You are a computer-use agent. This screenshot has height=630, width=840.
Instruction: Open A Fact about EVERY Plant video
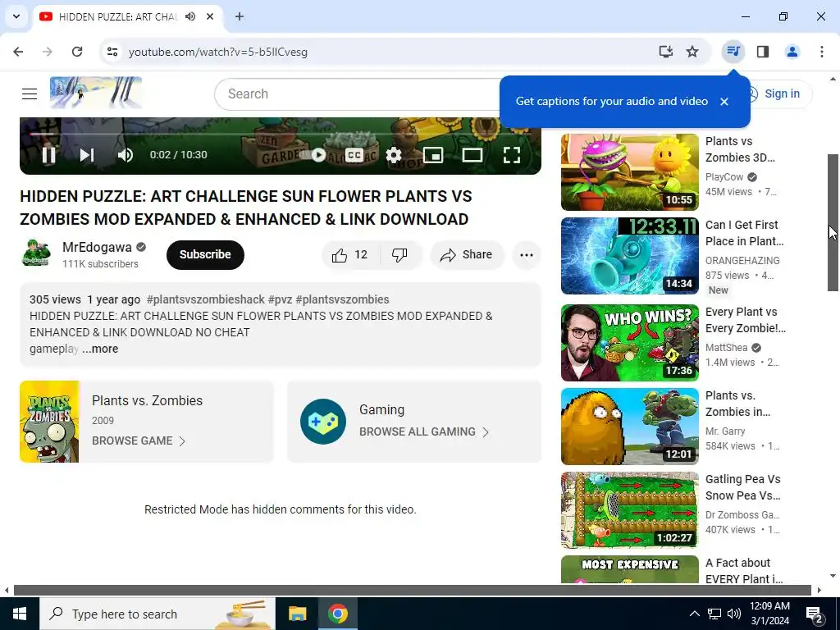coord(630,569)
